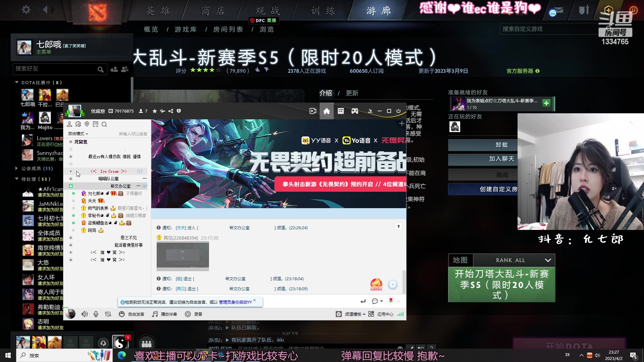
Task: Open the 商店 store tab
Action: 213,11
